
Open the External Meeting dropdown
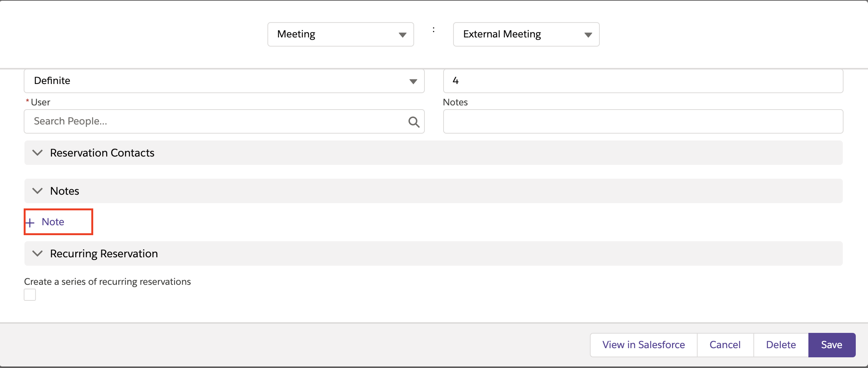pos(526,34)
